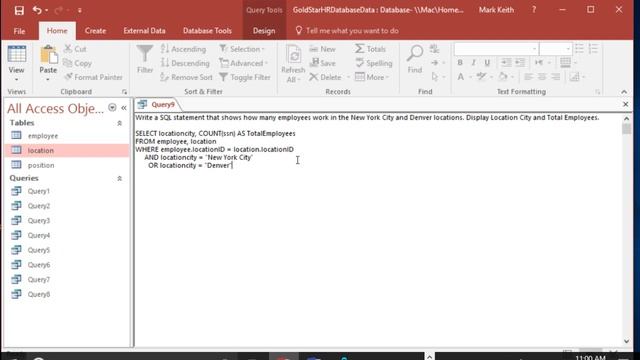The image size is (640, 360).
Task: Click Delete record
Action: tap(325, 77)
